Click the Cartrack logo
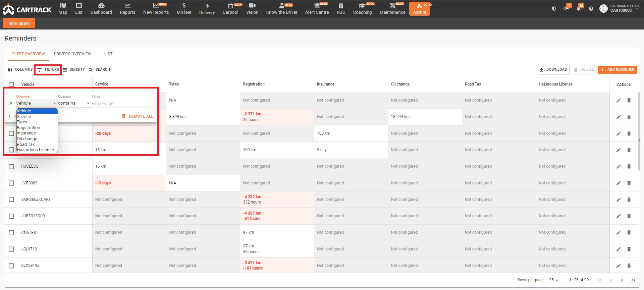644x290 pixels. pyautogui.click(x=27, y=10)
